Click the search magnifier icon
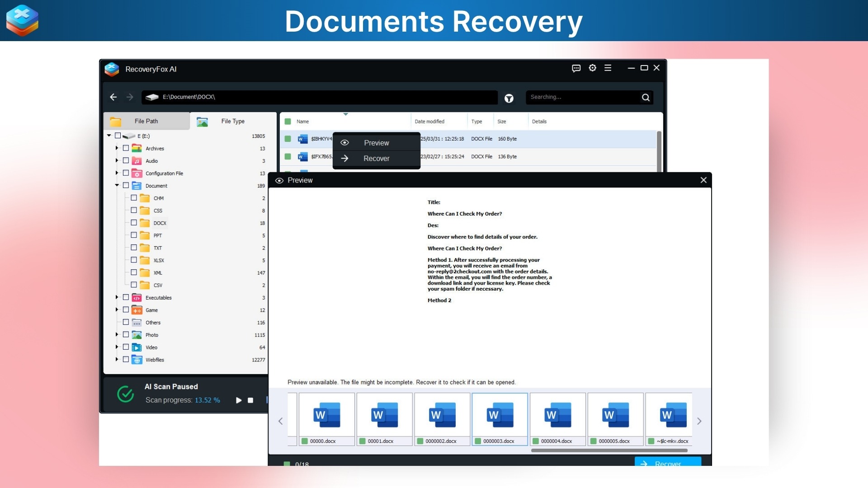 [x=645, y=97]
